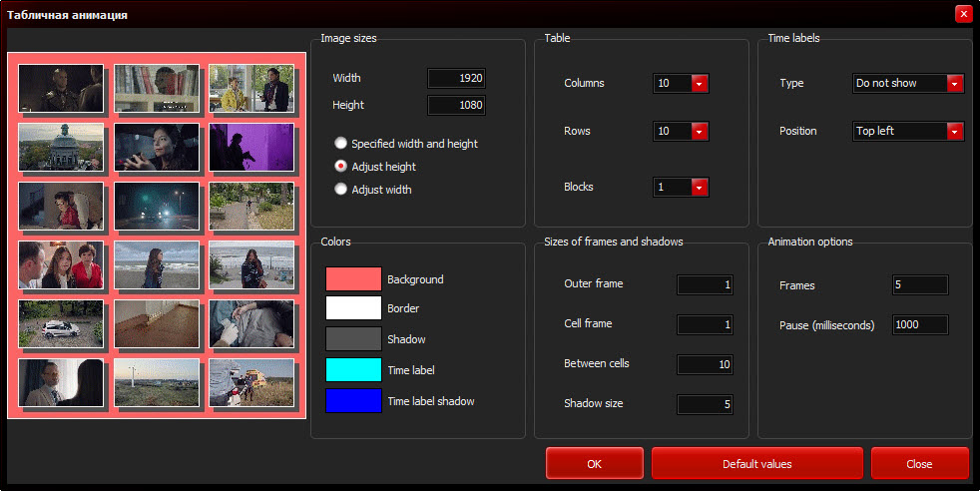The height and width of the screenshot is (491, 980).
Task: Pick the gray Shadow color swatch
Action: click(x=353, y=338)
